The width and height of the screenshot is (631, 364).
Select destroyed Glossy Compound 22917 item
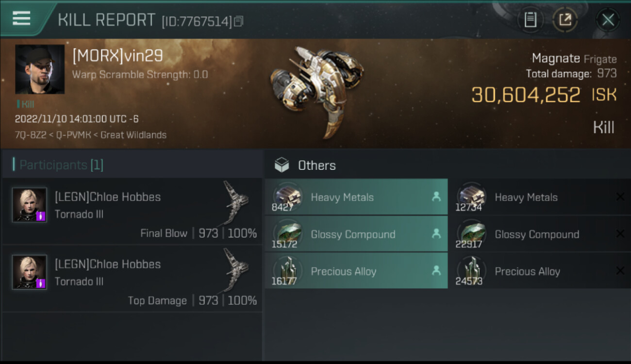[540, 233]
